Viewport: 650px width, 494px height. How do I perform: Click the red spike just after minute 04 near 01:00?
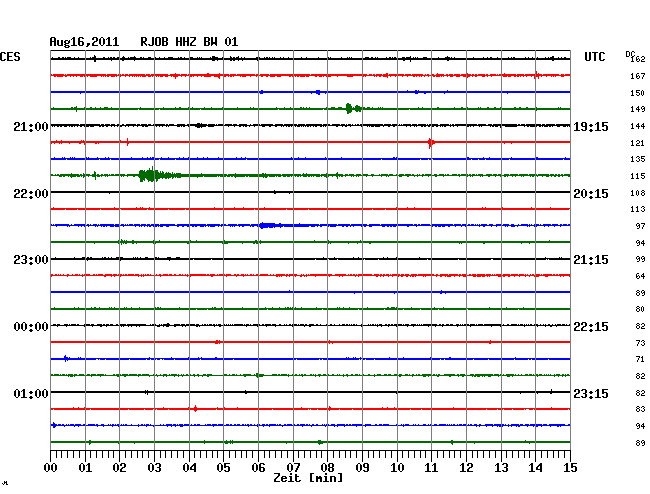click(195, 409)
